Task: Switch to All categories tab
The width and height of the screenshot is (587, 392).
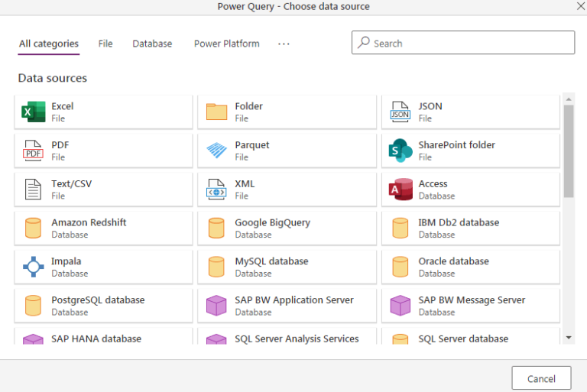Action: (x=49, y=44)
